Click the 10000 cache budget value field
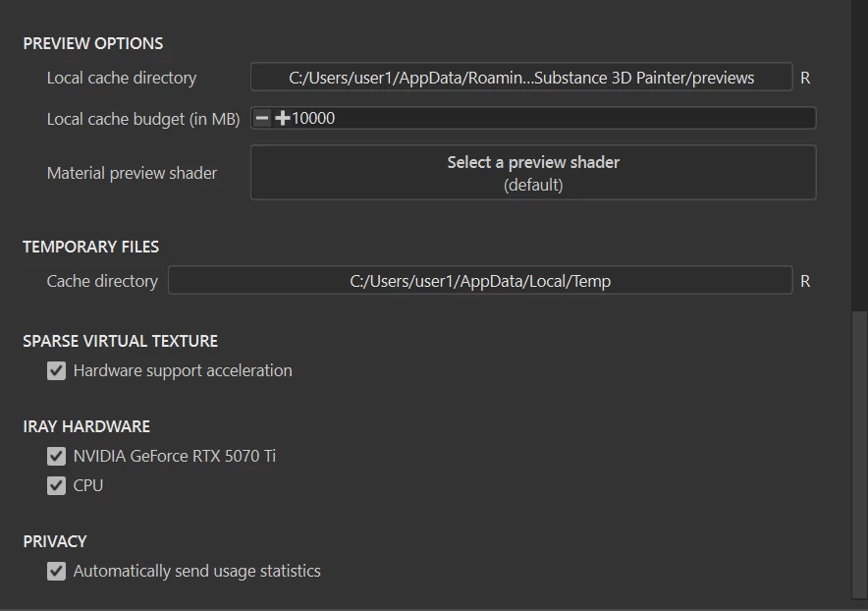This screenshot has width=868, height=611. 550,119
